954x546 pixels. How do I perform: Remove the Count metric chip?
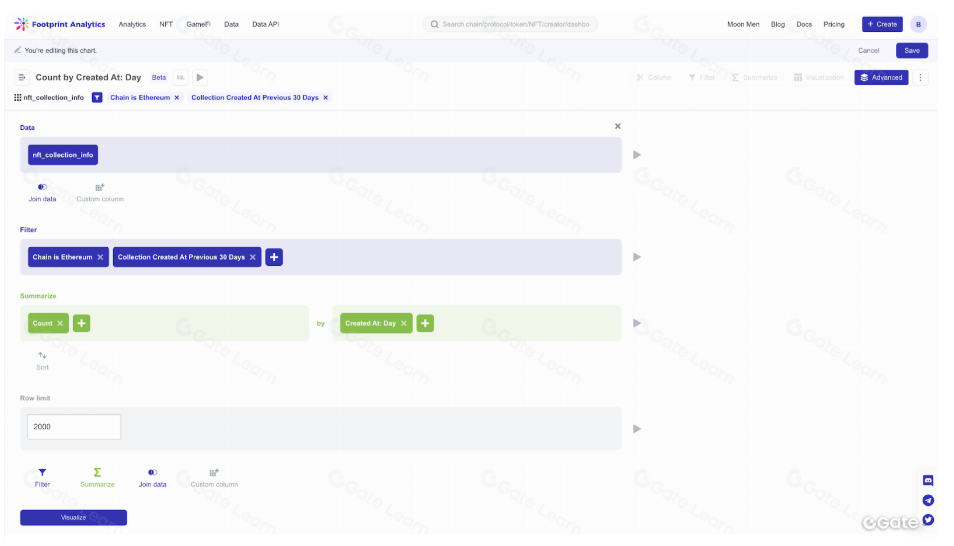pos(61,323)
